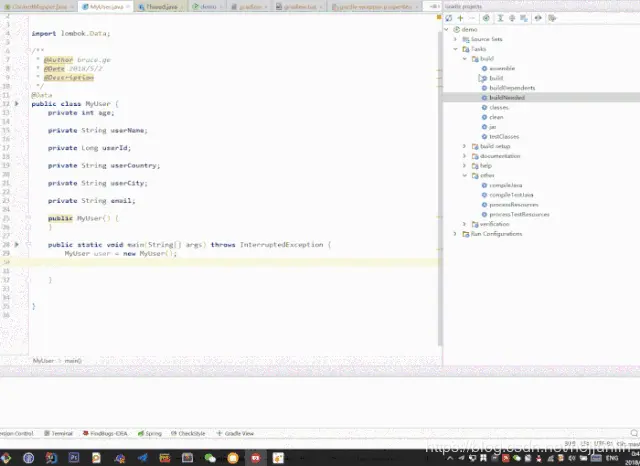Image resolution: width=640 pixels, height=466 pixels.
Task: Select the testClasses Gradle task
Action: (500, 137)
